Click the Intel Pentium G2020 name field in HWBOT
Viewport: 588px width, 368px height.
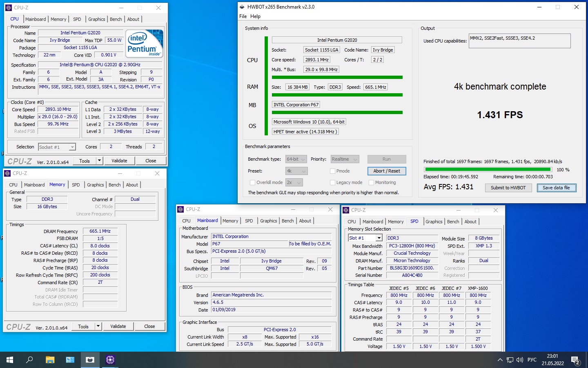click(x=337, y=40)
